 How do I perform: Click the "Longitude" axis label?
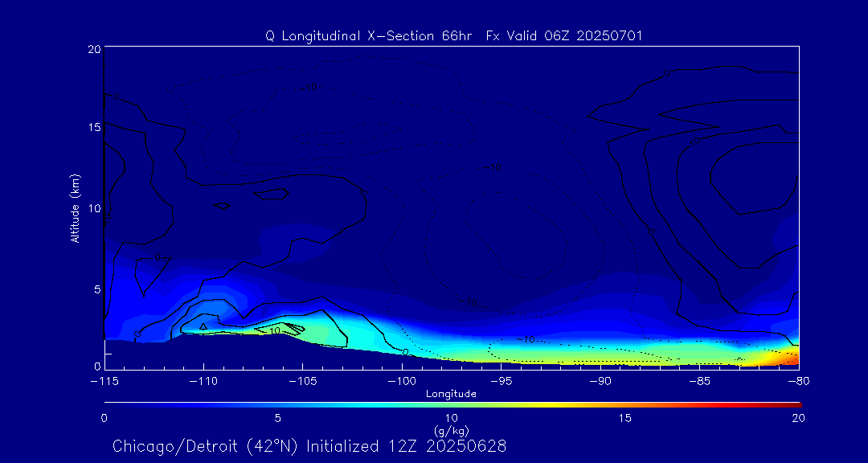(451, 394)
